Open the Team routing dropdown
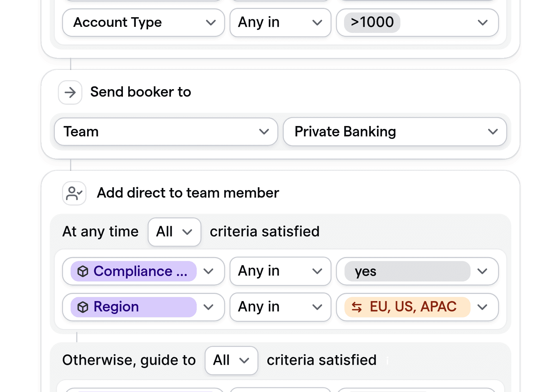Image resolution: width=559 pixels, height=392 pixels. [x=166, y=132]
